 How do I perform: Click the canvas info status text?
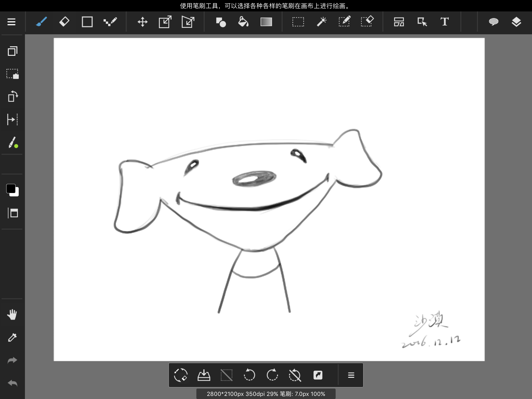click(266, 394)
